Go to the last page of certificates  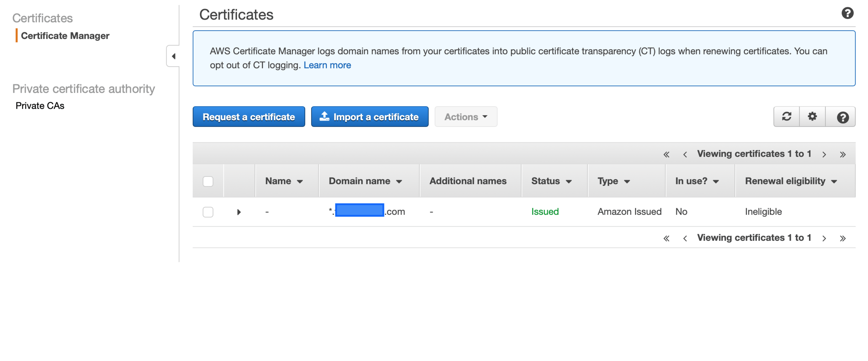coord(843,154)
